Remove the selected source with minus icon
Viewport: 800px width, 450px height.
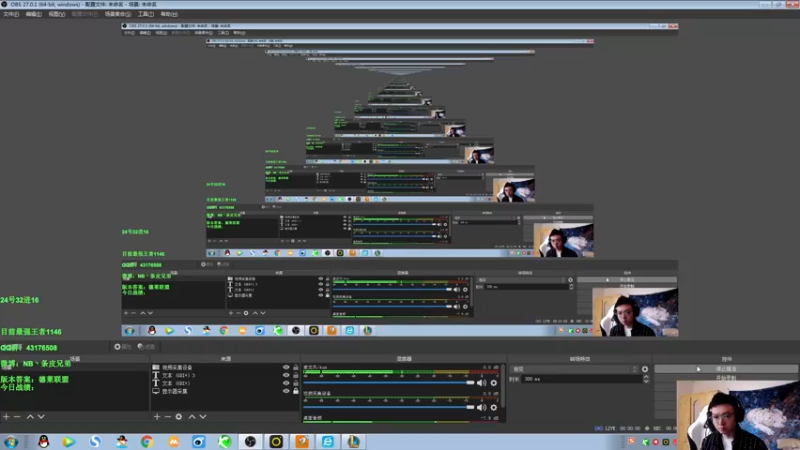click(x=167, y=417)
